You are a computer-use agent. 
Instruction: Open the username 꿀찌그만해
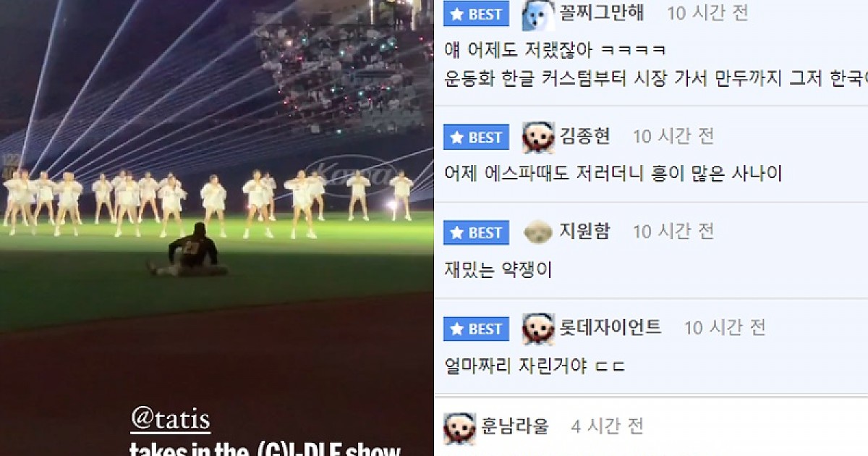(x=602, y=12)
